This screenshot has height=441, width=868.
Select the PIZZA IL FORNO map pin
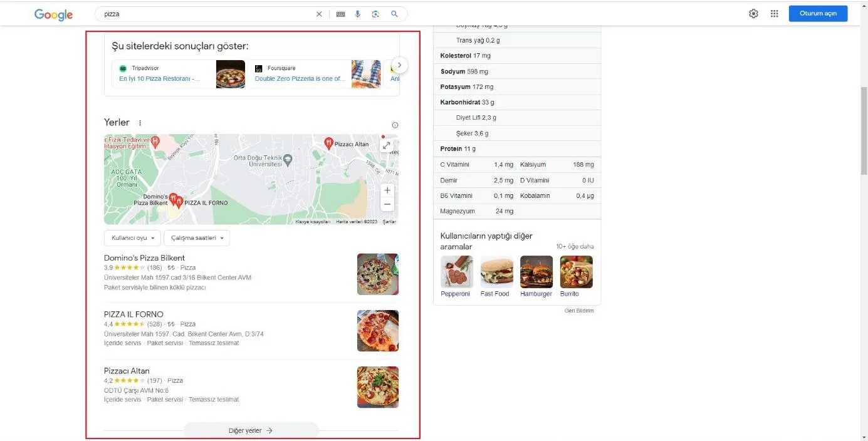click(x=179, y=202)
